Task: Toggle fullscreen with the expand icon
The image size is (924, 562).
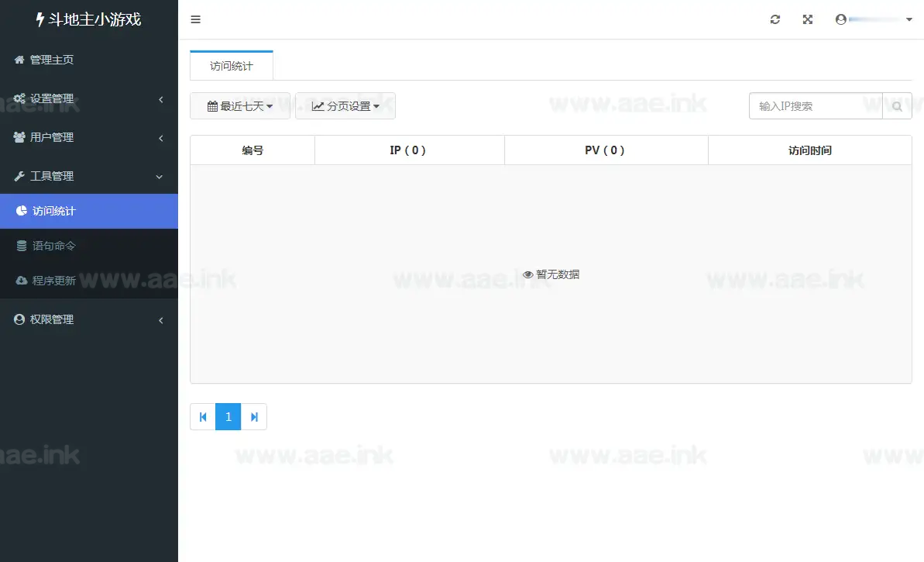Action: tap(807, 19)
